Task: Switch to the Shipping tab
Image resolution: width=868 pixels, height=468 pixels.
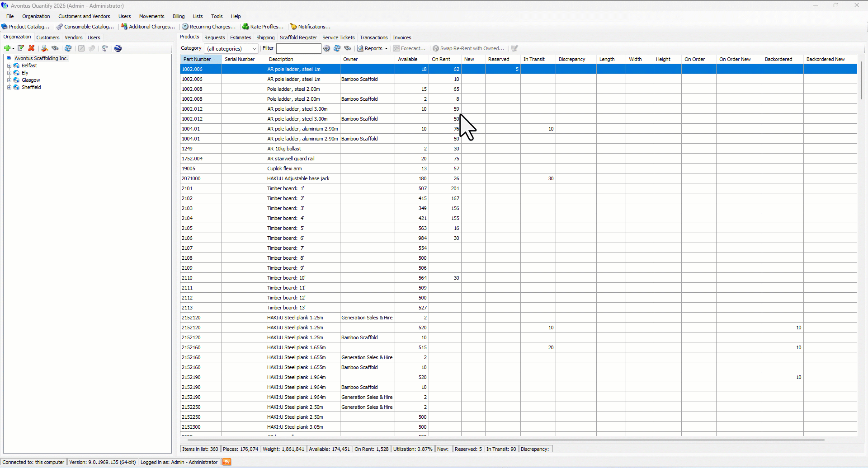Action: point(265,37)
